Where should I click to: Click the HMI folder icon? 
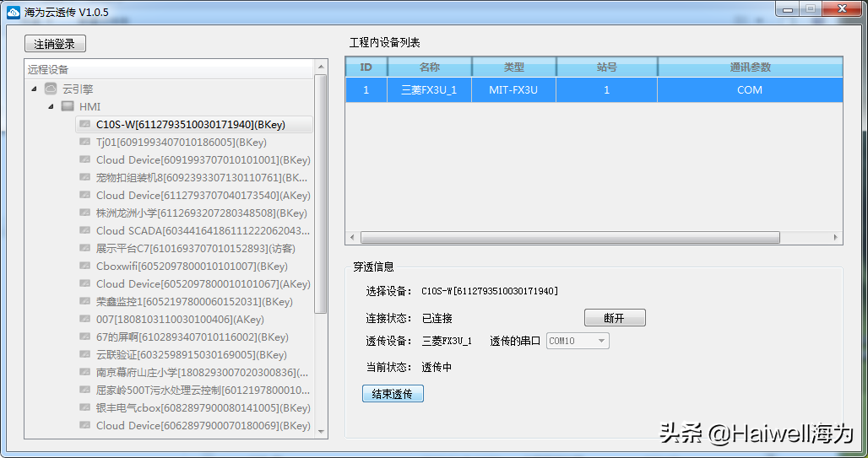(x=68, y=106)
